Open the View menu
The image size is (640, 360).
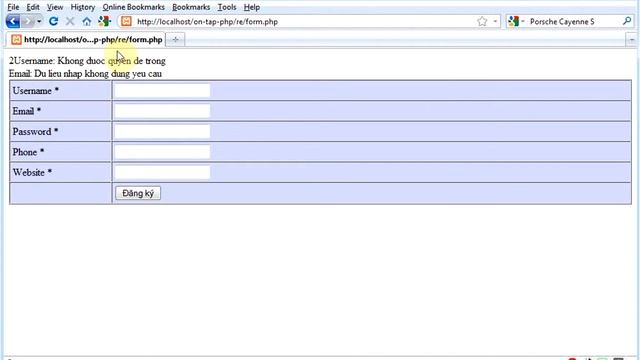pyautogui.click(x=55, y=7)
